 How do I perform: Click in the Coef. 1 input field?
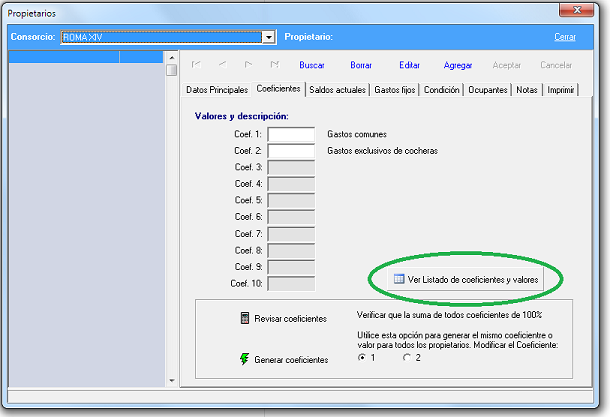(291, 135)
